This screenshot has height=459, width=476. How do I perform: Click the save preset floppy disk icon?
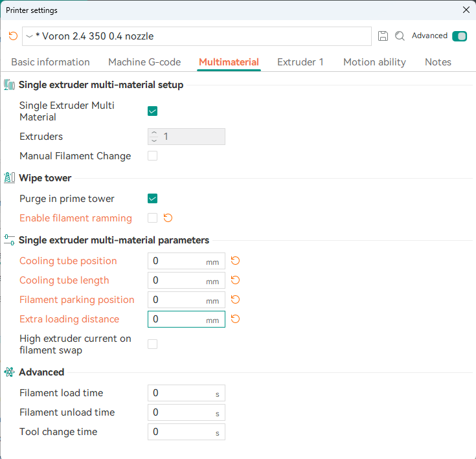[x=383, y=36]
